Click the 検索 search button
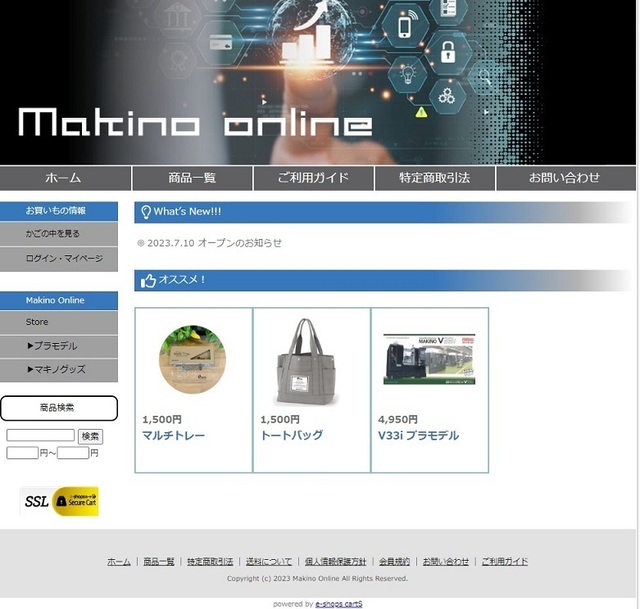Screen dimensions: 640x609 90,436
